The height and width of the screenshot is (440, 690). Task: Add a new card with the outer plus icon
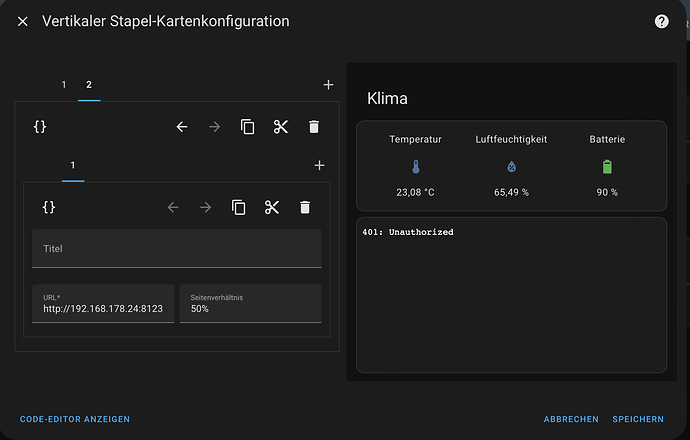328,85
